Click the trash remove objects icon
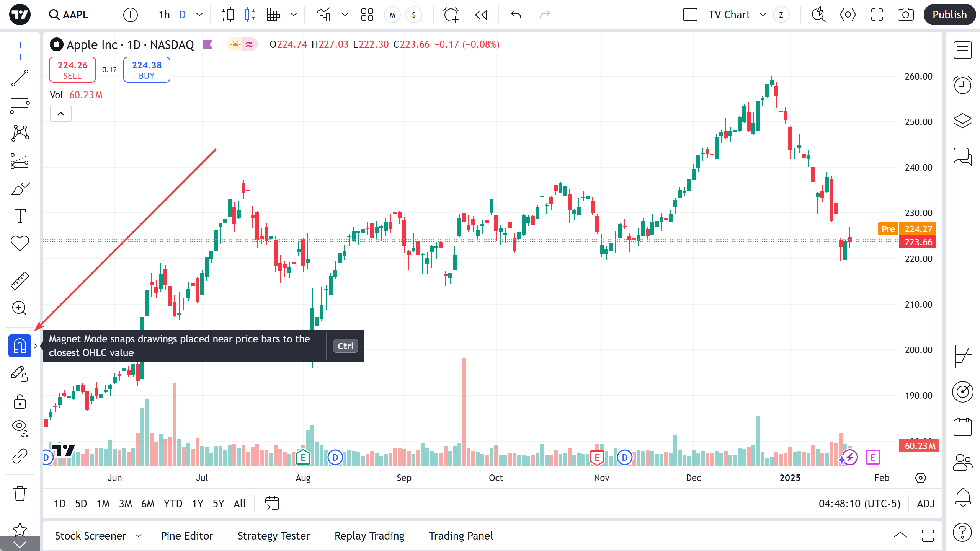980x551 pixels. [x=20, y=494]
